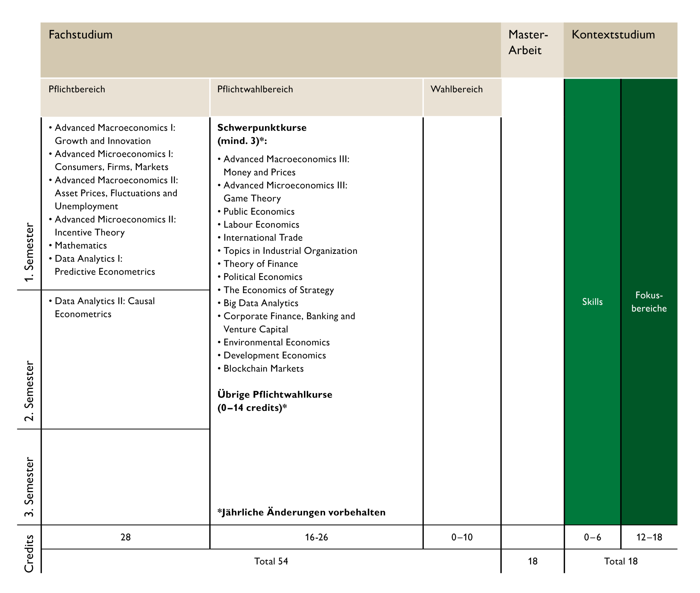Click the Blockchain Markets course entry
The image size is (700, 593).
(x=263, y=369)
